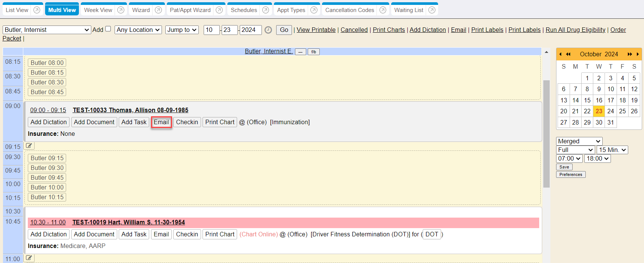Open List View in new window icon
The width and height of the screenshot is (644, 263).
point(37,10)
